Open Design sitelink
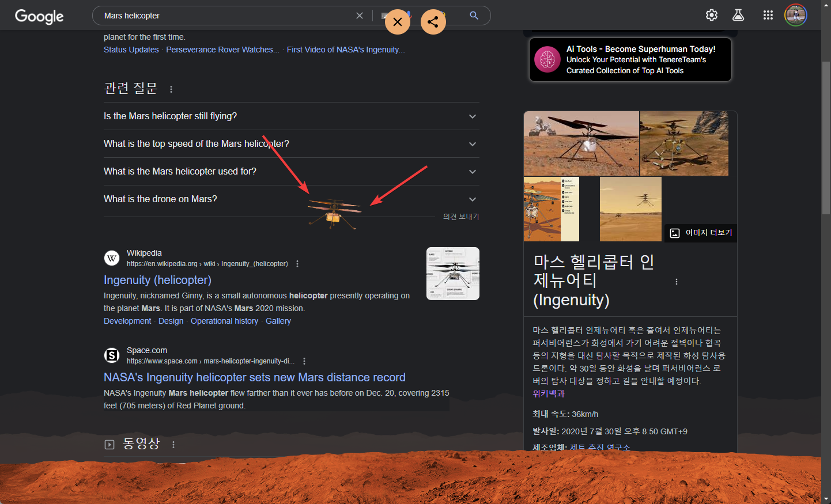831x504 pixels. (171, 321)
